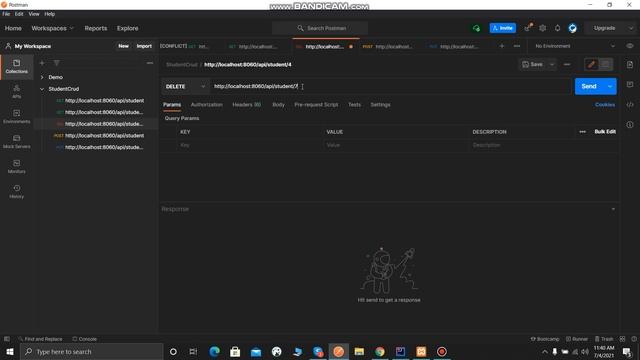Viewport: 640px width, 360px height.
Task: Open the Cookies link
Action: tap(605, 104)
